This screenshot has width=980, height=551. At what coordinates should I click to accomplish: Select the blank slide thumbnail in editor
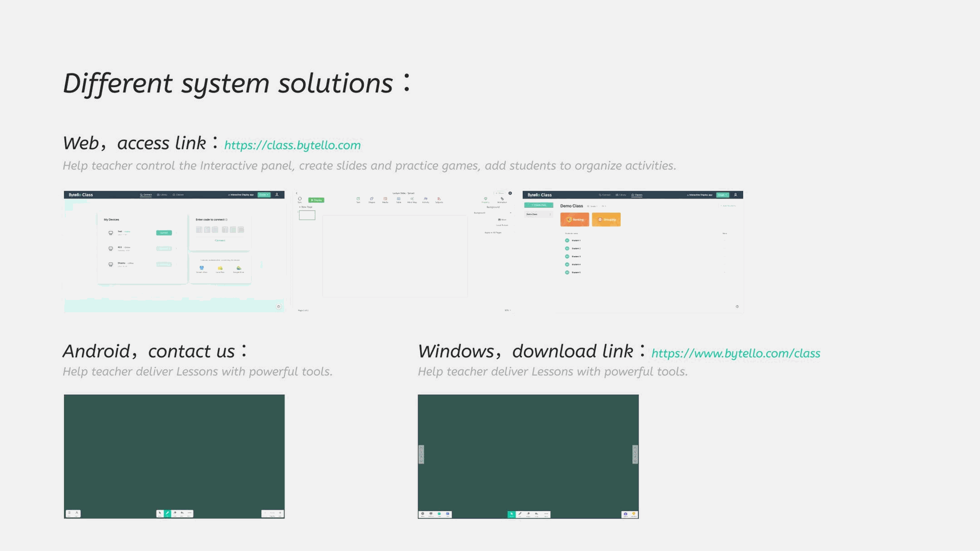(307, 215)
